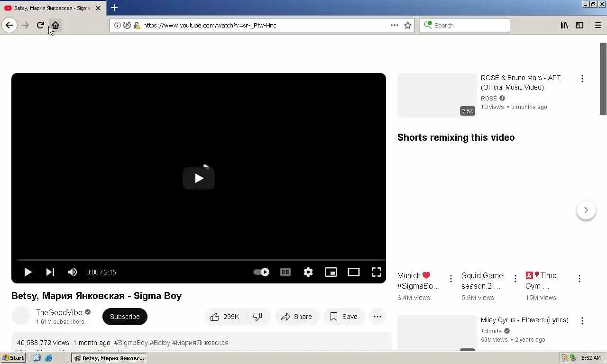Open options for the ROSÉ APT. video
Screen dimensions: 607x364
coord(582,79)
